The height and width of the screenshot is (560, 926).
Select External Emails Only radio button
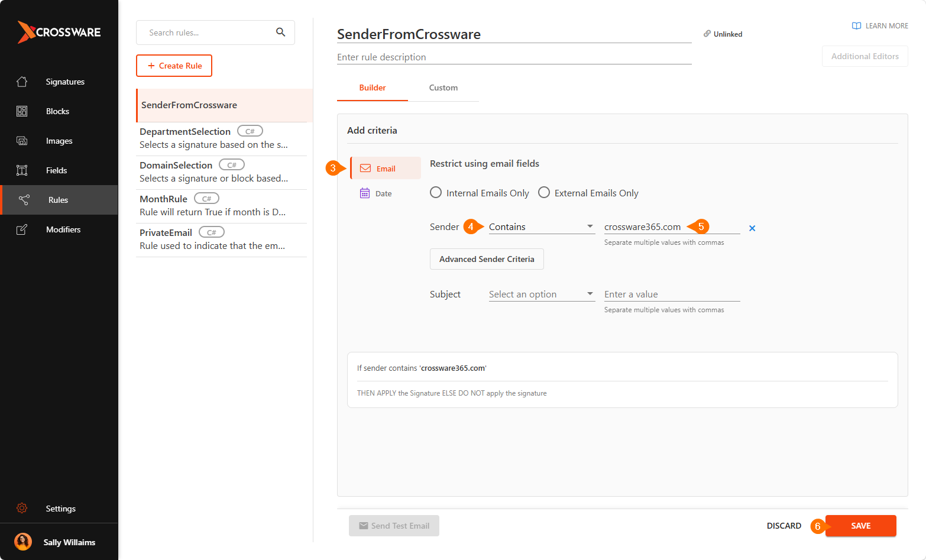tap(544, 193)
